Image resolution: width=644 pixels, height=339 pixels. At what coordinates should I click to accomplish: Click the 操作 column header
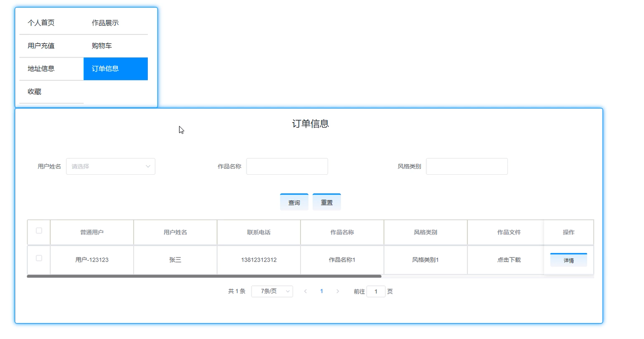[x=569, y=233]
